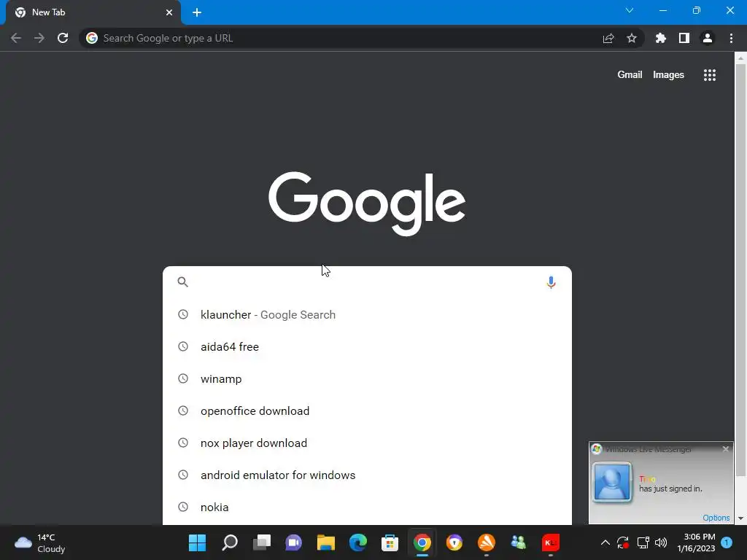747x560 pixels.
Task: Toggle the side panel icon
Action: (x=684, y=38)
